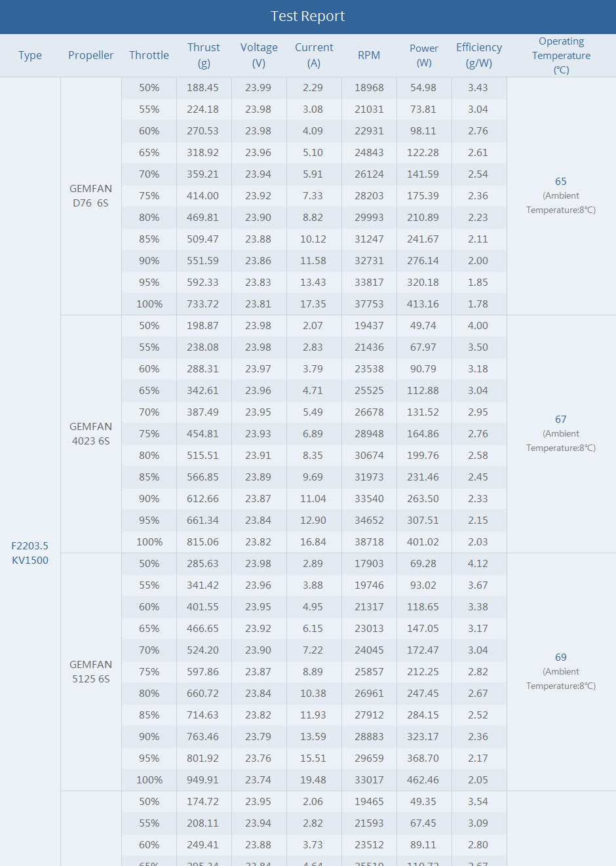
Task: Click the F2203.5 KV1500 motor type cell
Action: (30, 553)
